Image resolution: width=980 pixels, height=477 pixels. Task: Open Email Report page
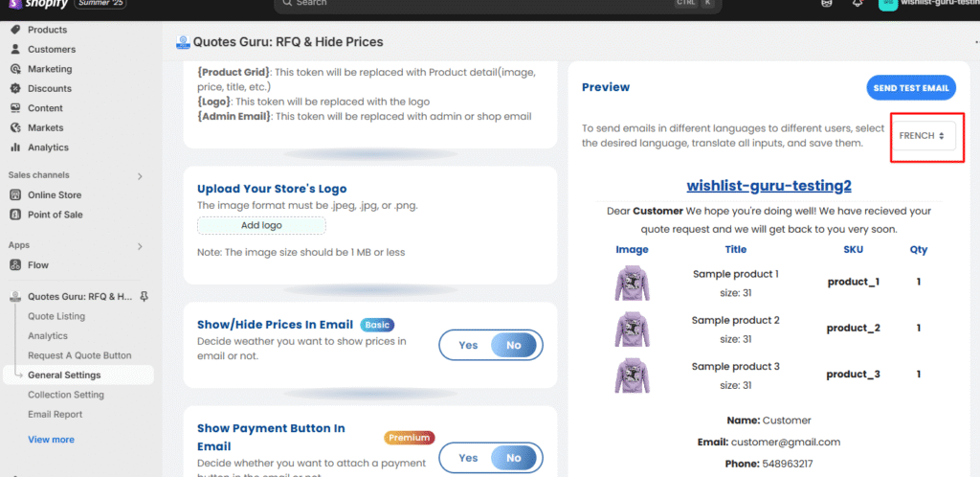pyautogui.click(x=55, y=414)
